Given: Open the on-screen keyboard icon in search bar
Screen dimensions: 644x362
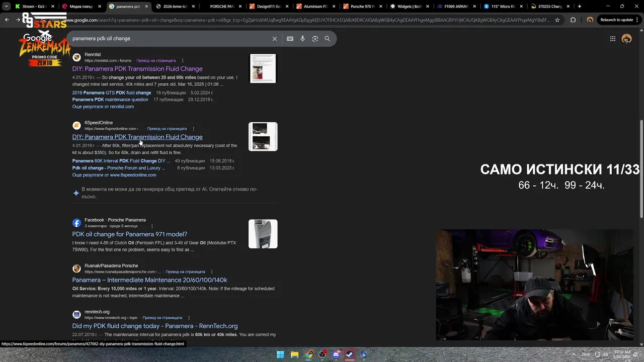Looking at the screenshot, I should click(x=290, y=39).
